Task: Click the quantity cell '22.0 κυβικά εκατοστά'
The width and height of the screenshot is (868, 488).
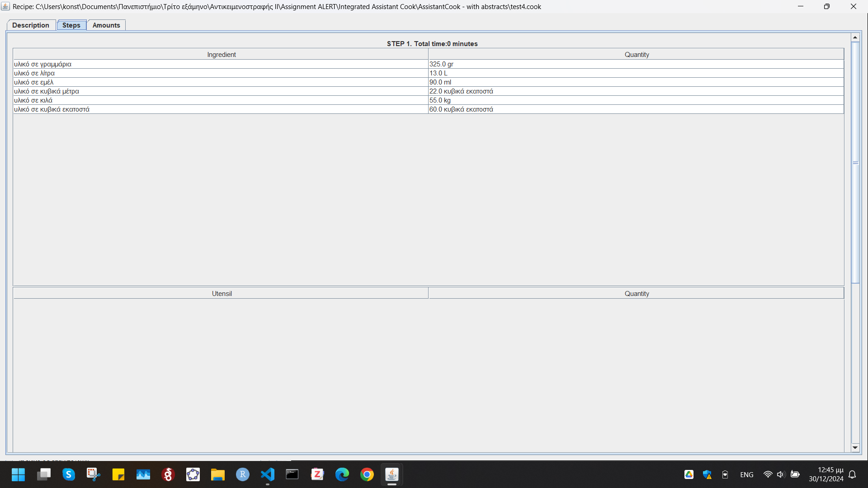Action: [636, 91]
